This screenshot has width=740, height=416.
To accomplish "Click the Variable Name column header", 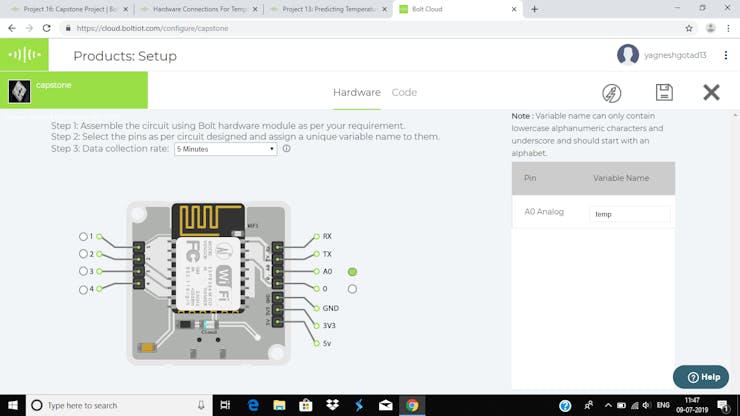I will pos(621,178).
